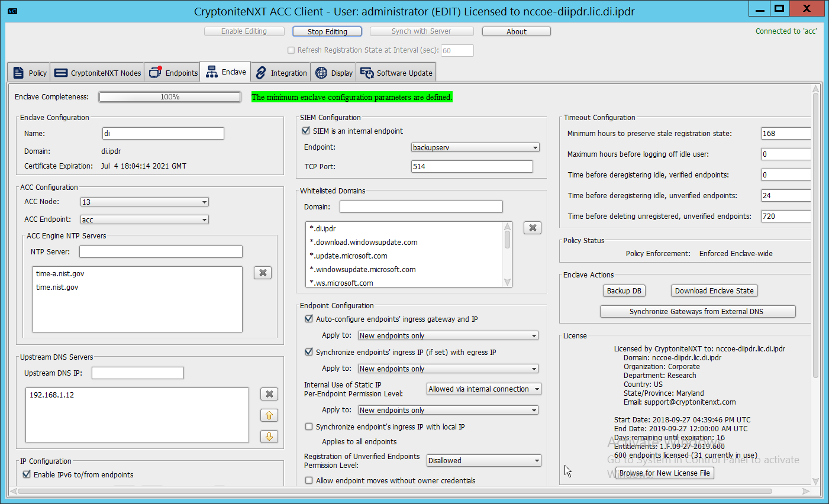Toggle Auto-configure endpoints' ingress gateway and IP
This screenshot has width=829, height=504.
pyautogui.click(x=308, y=319)
